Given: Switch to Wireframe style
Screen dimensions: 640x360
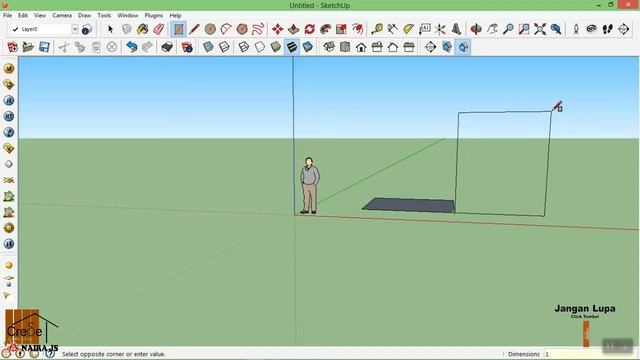Looking at the screenshot, I should coord(244,47).
